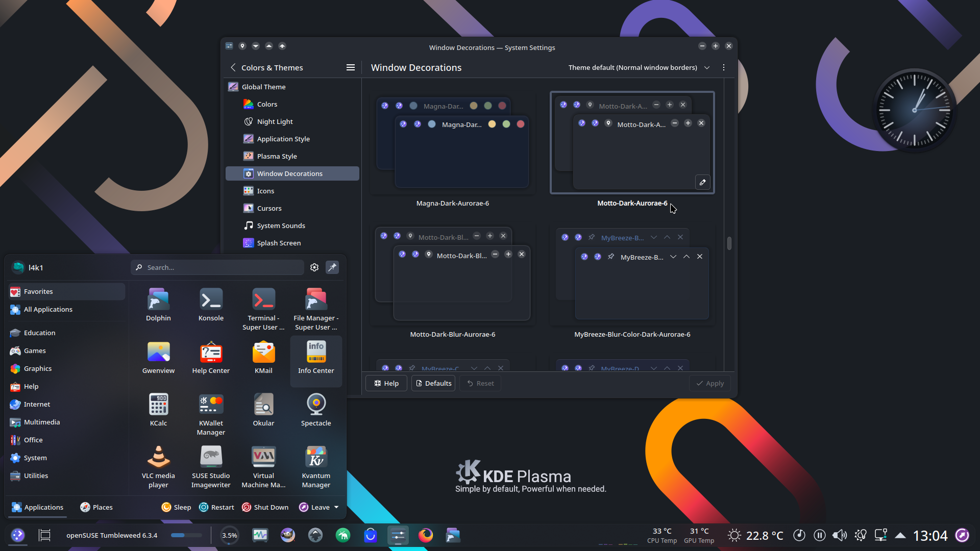Click the Restart button
The height and width of the screenshot is (551, 980).
point(216,507)
